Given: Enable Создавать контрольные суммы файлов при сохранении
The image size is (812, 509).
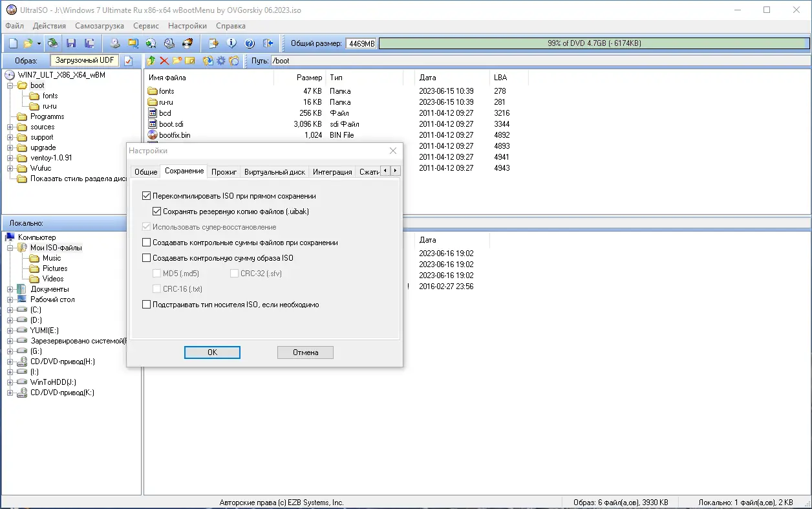Looking at the screenshot, I should pyautogui.click(x=147, y=243).
